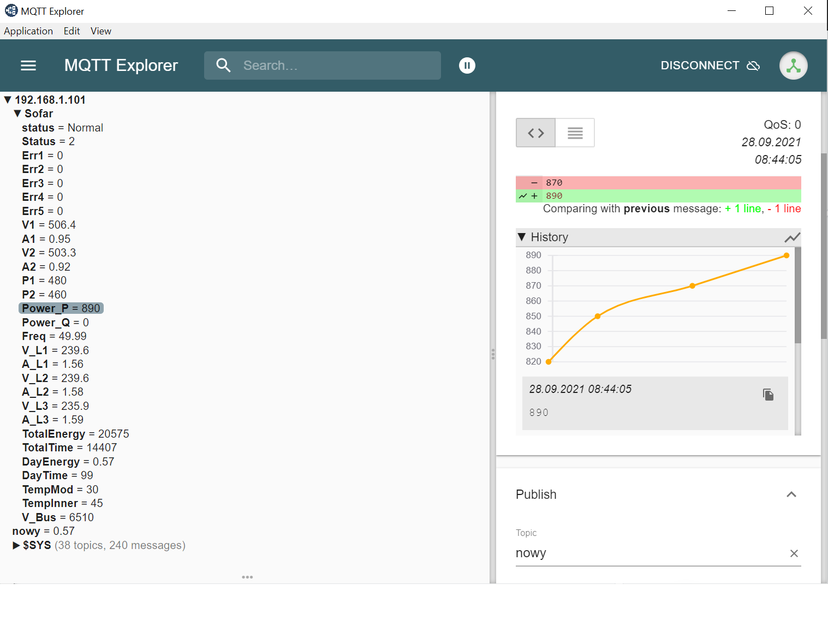Image resolution: width=828 pixels, height=644 pixels.
Task: Click the removed diff line 870
Action: click(658, 183)
